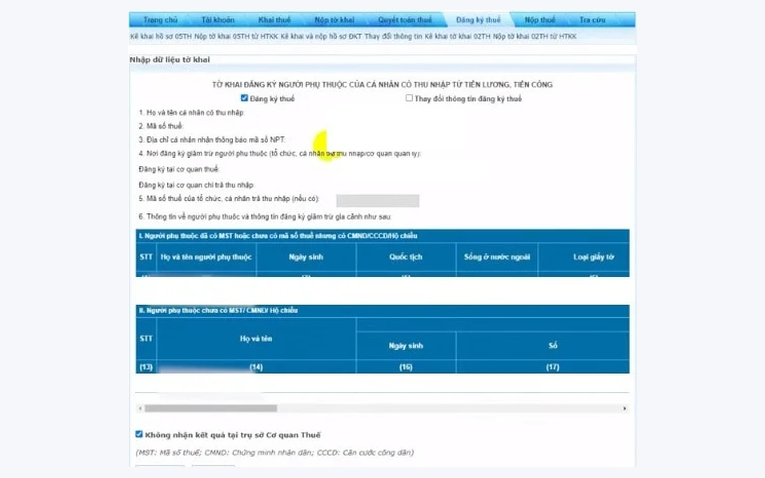Open the Nộp thuế tab

point(540,20)
